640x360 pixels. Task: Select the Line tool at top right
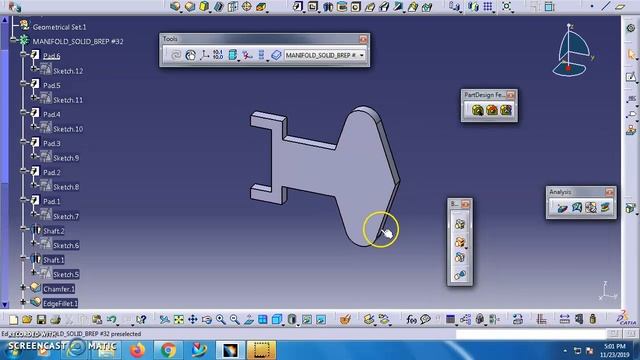coord(606,6)
